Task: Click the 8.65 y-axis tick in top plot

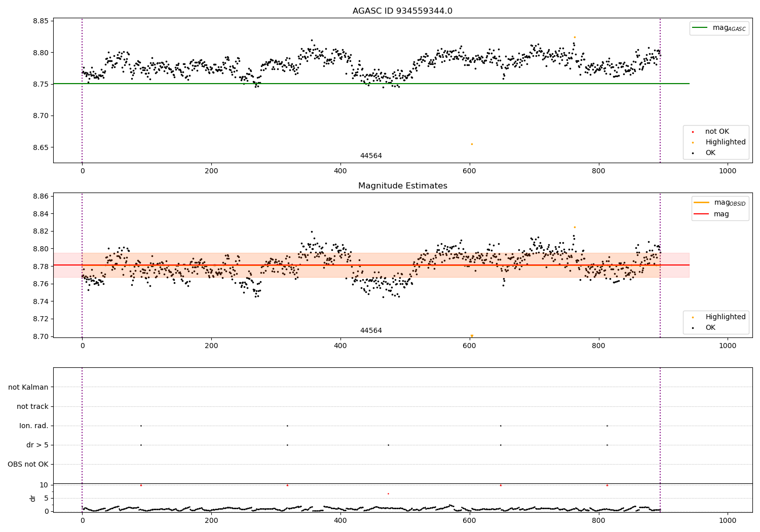Action: pyautogui.click(x=41, y=147)
